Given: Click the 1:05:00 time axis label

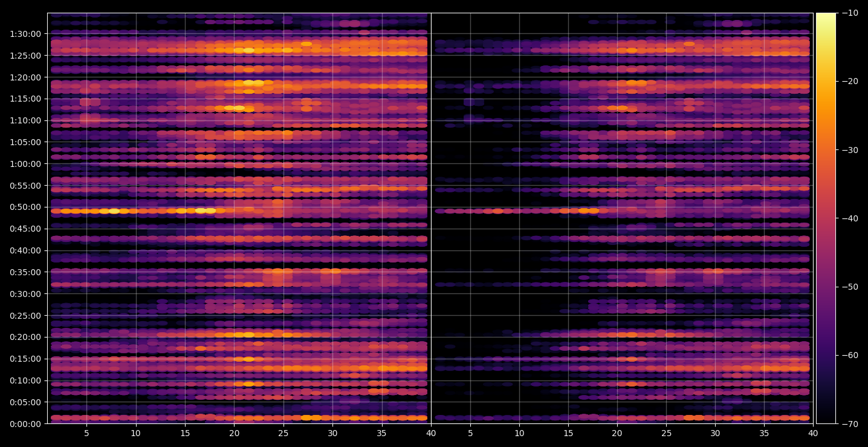Looking at the screenshot, I should click(25, 142).
